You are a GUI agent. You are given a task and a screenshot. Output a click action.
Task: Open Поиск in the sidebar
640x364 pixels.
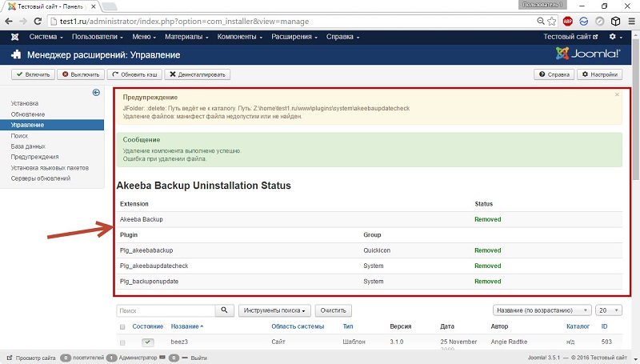tap(19, 136)
